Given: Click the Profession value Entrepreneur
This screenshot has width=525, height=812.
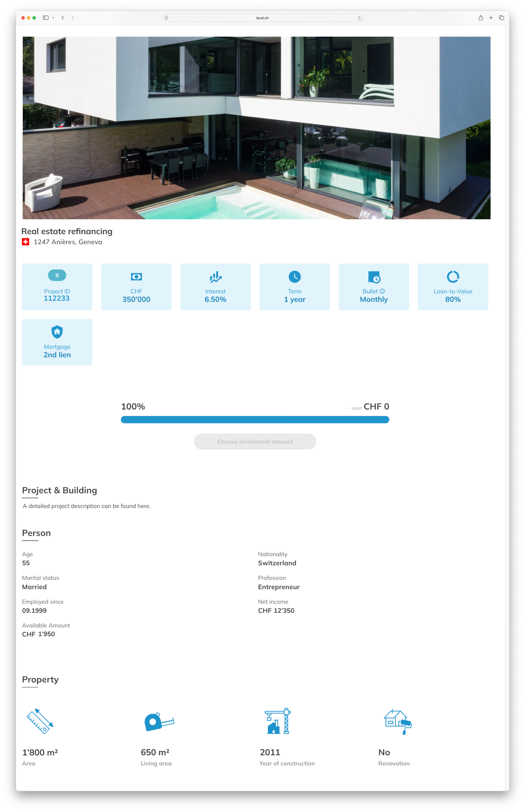Looking at the screenshot, I should 279,587.
